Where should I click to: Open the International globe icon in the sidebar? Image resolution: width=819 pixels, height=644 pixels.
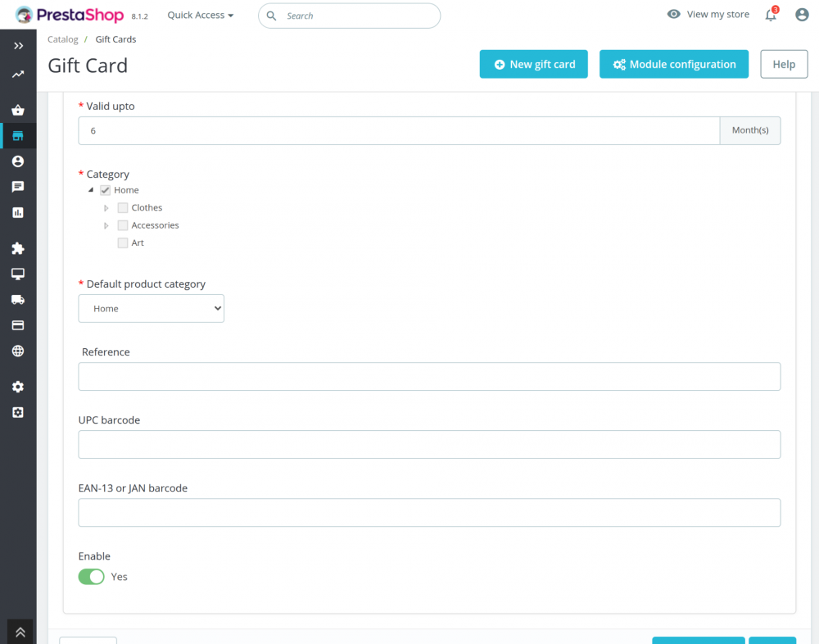(x=18, y=351)
